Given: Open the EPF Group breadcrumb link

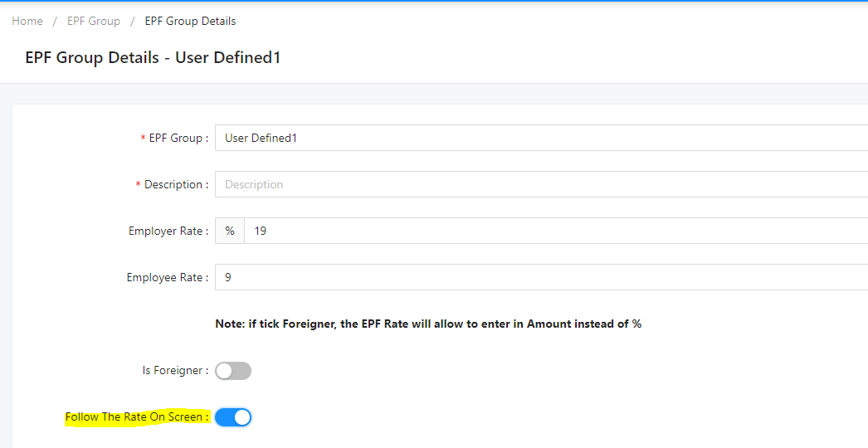Looking at the screenshot, I should (94, 21).
